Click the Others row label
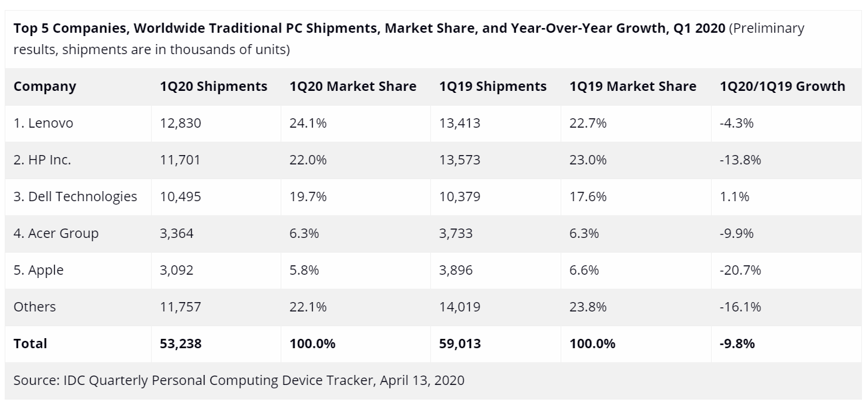This screenshot has height=403, width=868. point(35,307)
